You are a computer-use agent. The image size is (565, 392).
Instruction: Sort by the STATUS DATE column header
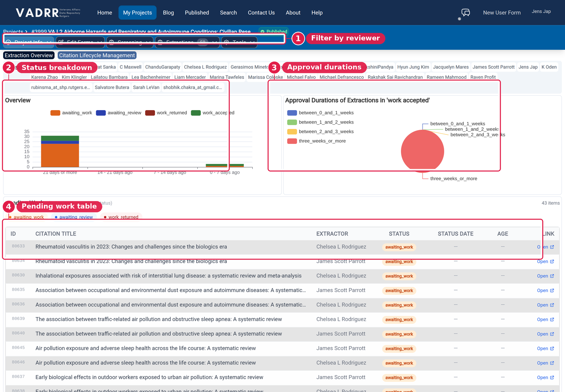(x=456, y=234)
